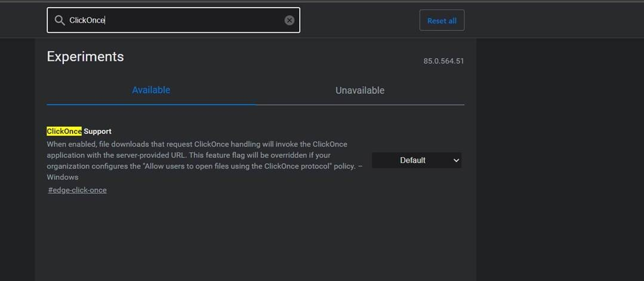Open the Default dropdown for ClickOnce Support
This screenshot has height=281, width=644.
pos(417,160)
